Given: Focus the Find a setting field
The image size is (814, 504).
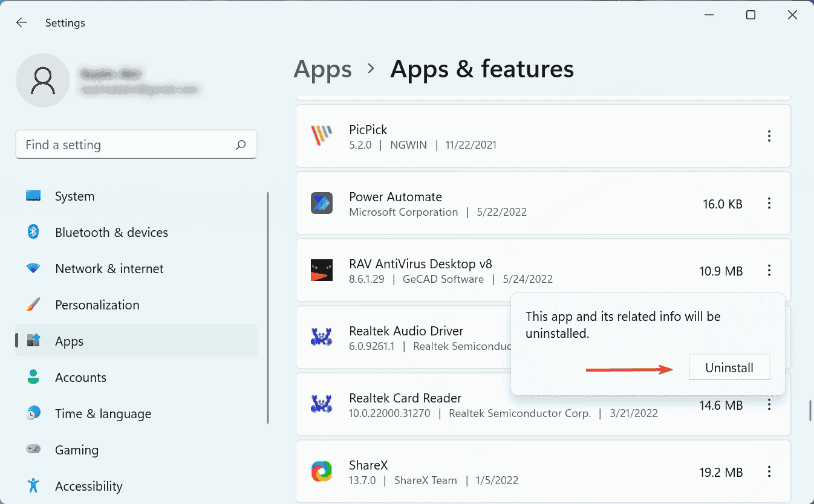Looking at the screenshot, I should pyautogui.click(x=136, y=145).
